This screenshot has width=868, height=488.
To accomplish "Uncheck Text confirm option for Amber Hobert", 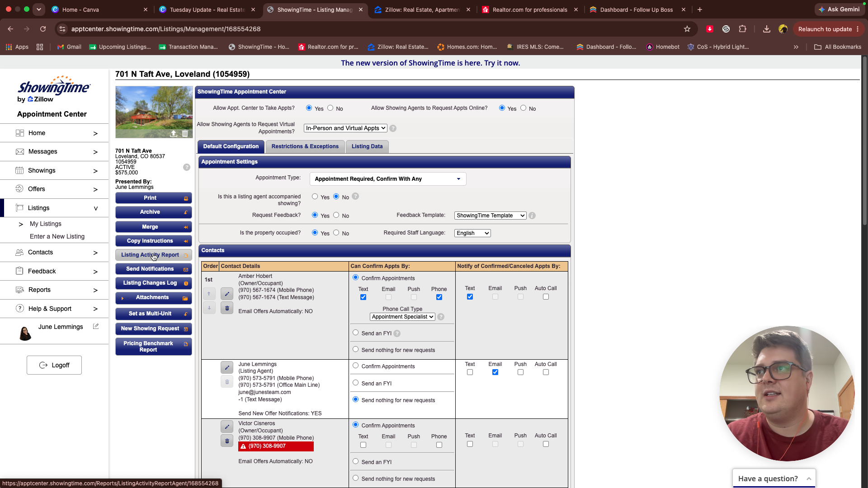I will [x=363, y=297].
